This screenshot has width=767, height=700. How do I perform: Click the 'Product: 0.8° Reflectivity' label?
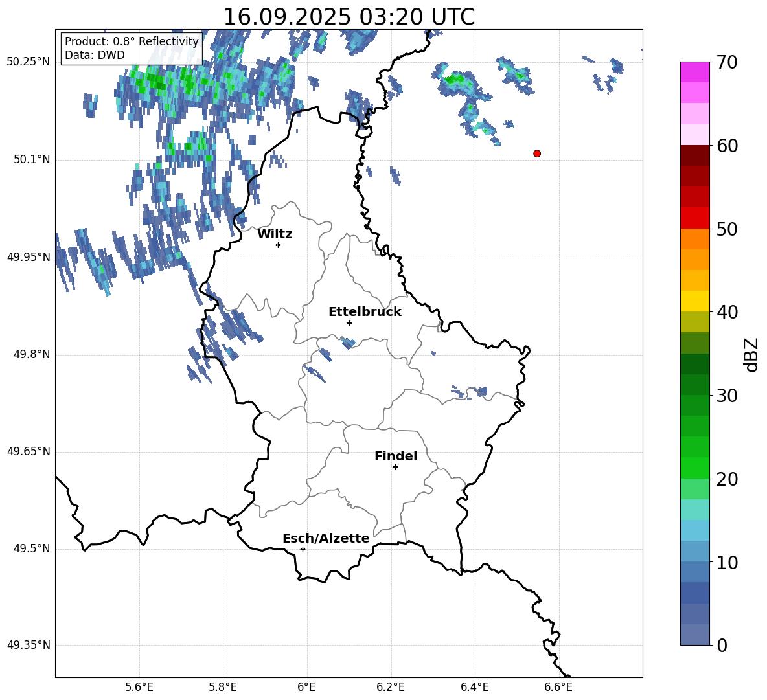point(132,41)
